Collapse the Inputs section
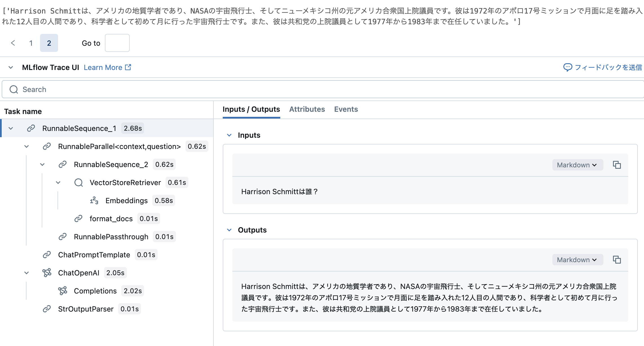644x346 pixels. 229,135
